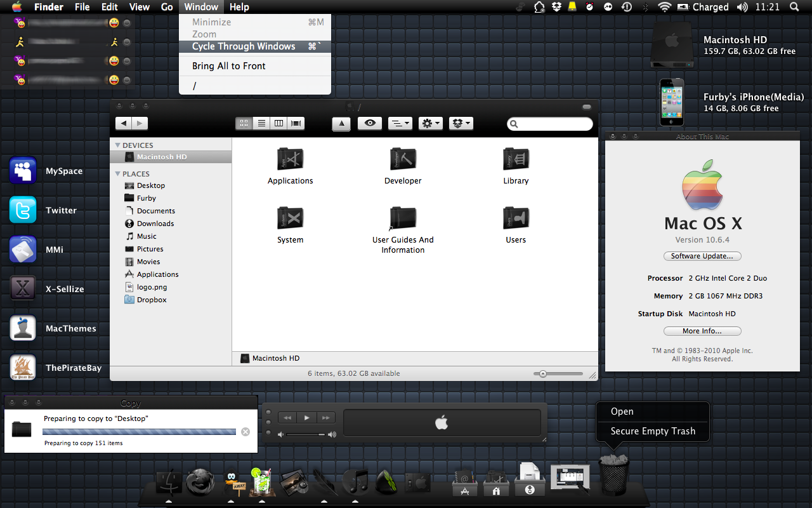Image resolution: width=812 pixels, height=508 pixels.
Task: Choose Secure Empty Trash
Action: (653, 431)
